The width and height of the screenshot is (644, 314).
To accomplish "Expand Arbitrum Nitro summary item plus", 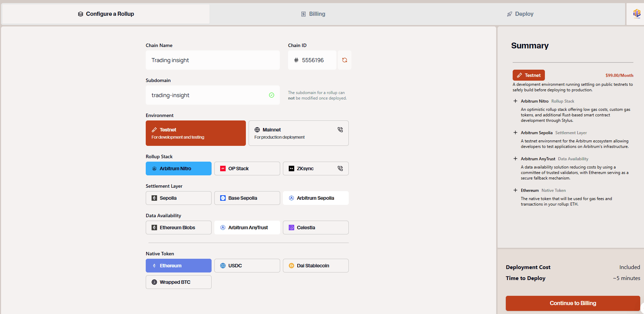I will [515, 101].
